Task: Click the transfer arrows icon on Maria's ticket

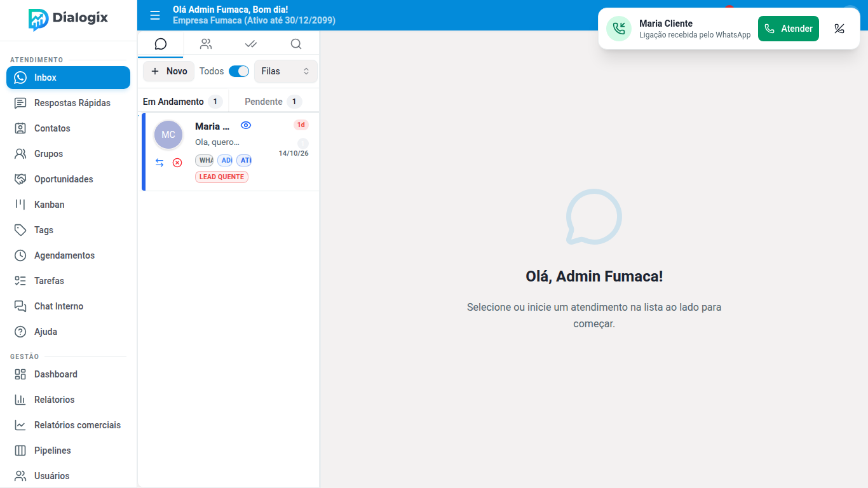Action: coord(159,163)
